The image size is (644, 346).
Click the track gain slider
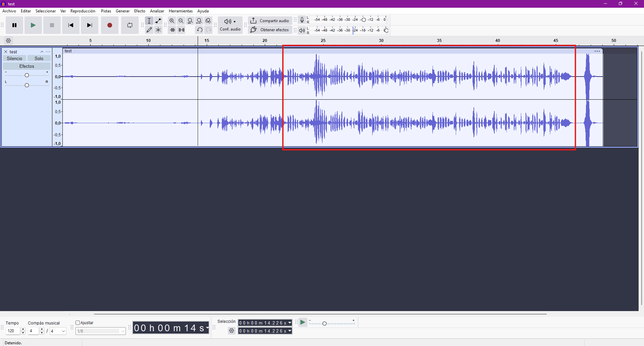pyautogui.click(x=27, y=75)
